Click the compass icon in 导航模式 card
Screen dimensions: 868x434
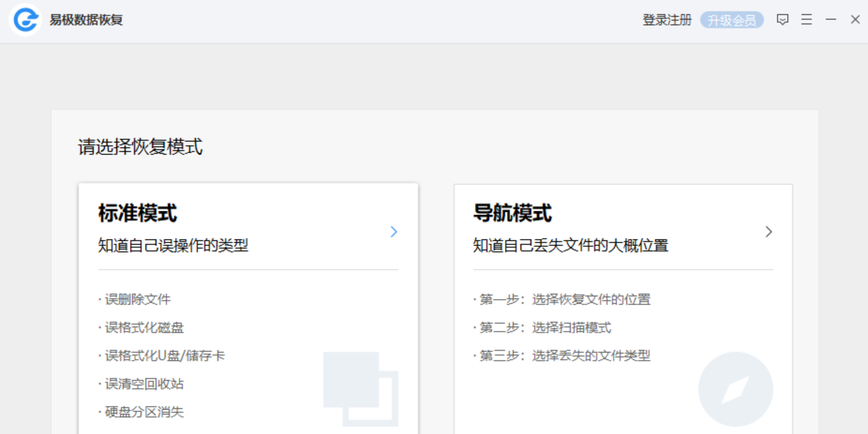tap(736, 389)
